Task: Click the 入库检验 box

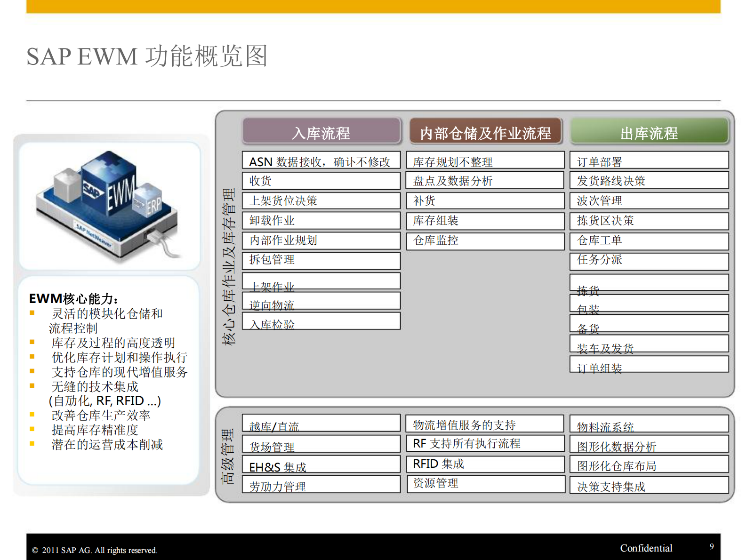Action: [x=321, y=321]
